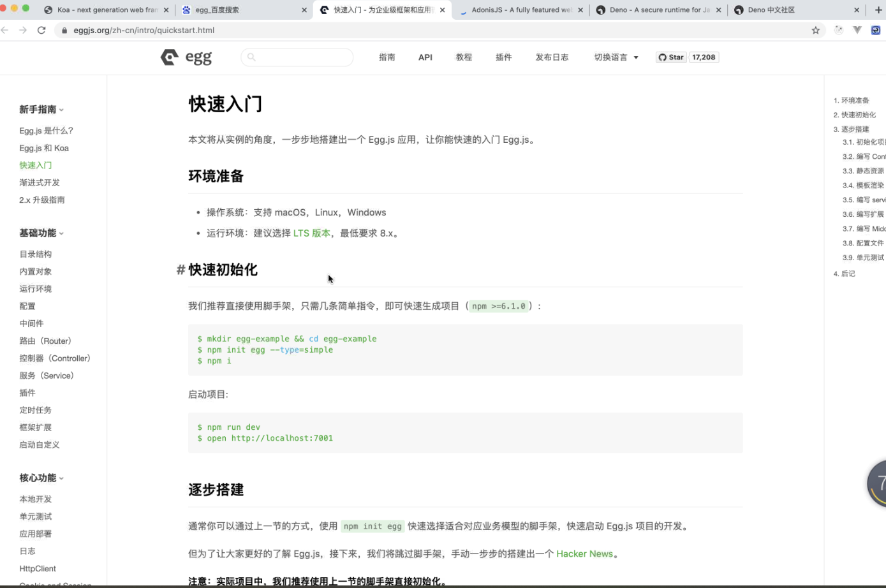Open Egg.js 和 Koa sidebar link

44,148
